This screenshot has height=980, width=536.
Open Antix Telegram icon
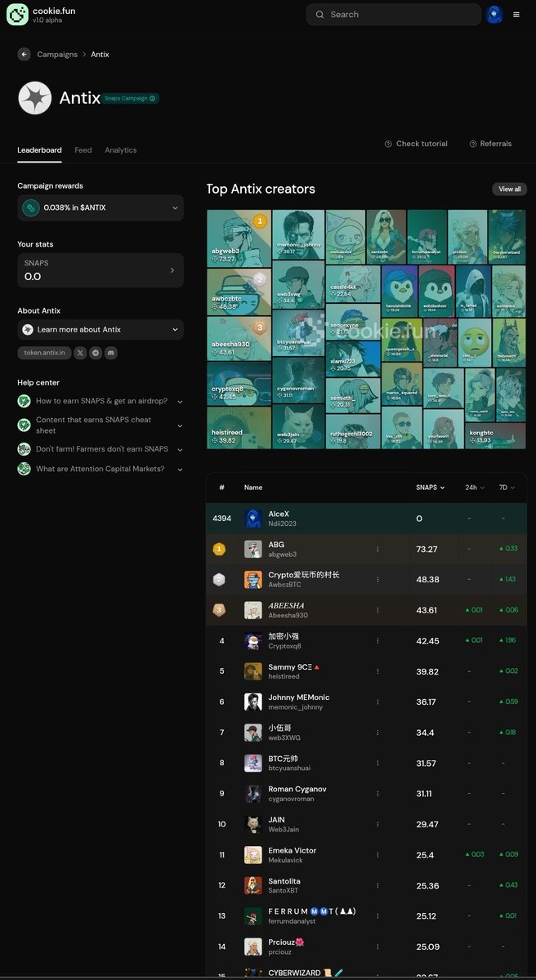[x=96, y=353]
